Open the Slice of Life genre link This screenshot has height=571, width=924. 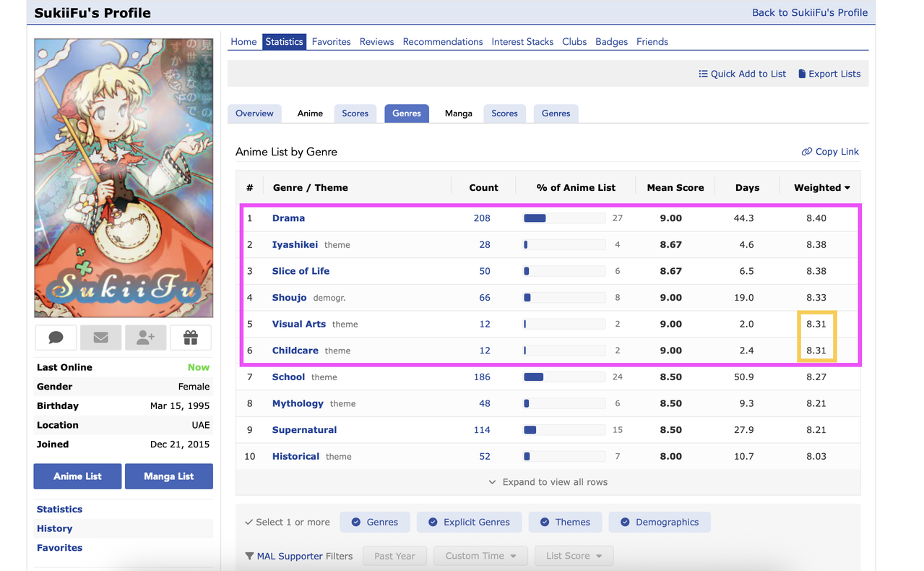(x=301, y=271)
